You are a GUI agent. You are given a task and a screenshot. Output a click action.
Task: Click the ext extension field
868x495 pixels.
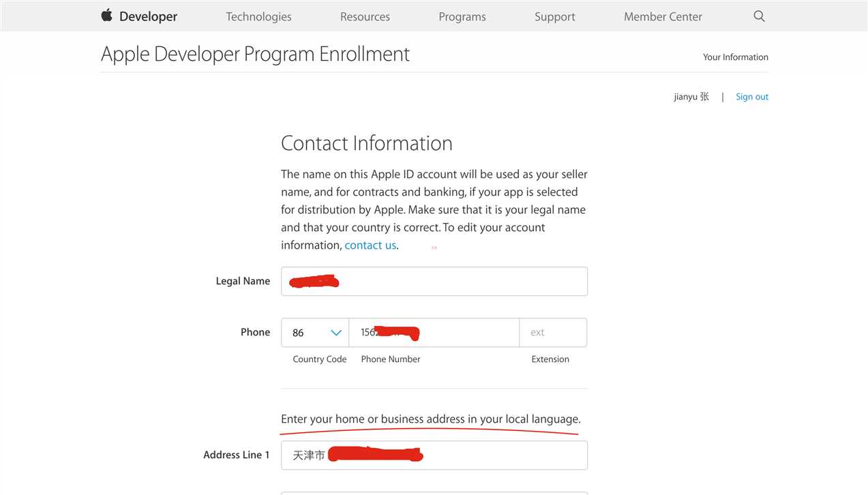[553, 333]
